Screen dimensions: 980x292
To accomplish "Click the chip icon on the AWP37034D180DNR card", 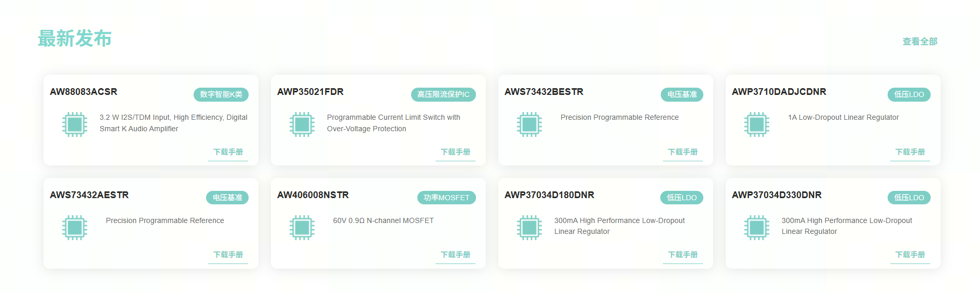I will [529, 228].
